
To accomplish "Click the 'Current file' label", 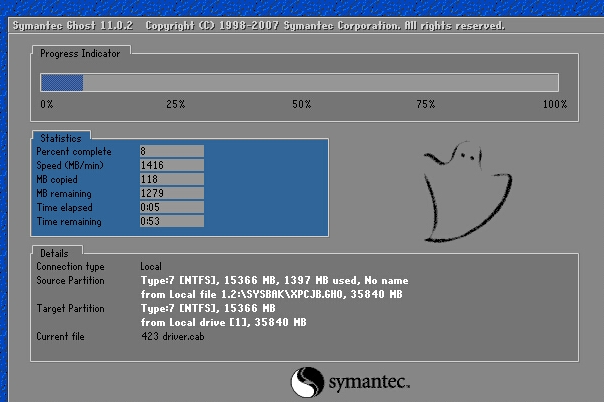I will coord(60,336).
